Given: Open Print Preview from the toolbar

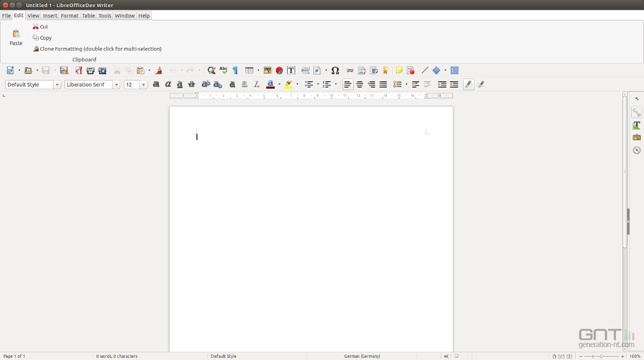Looking at the screenshot, I should tap(102, 70).
